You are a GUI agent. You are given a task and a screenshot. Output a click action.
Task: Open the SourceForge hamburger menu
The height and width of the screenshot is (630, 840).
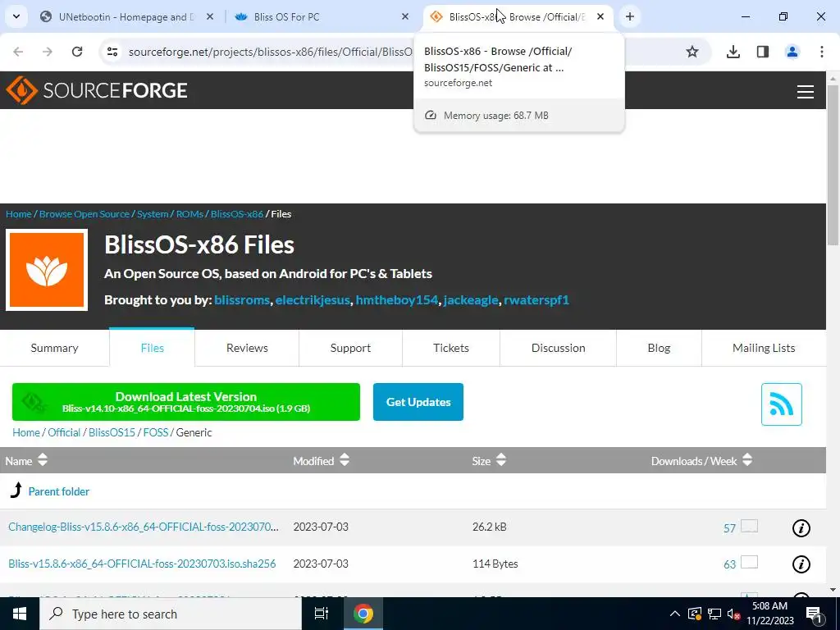coord(806,92)
